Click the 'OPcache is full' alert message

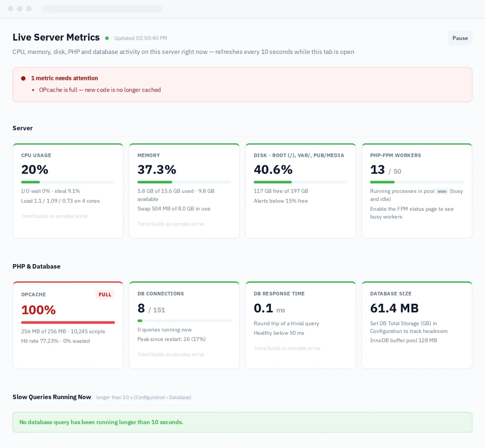(100, 90)
